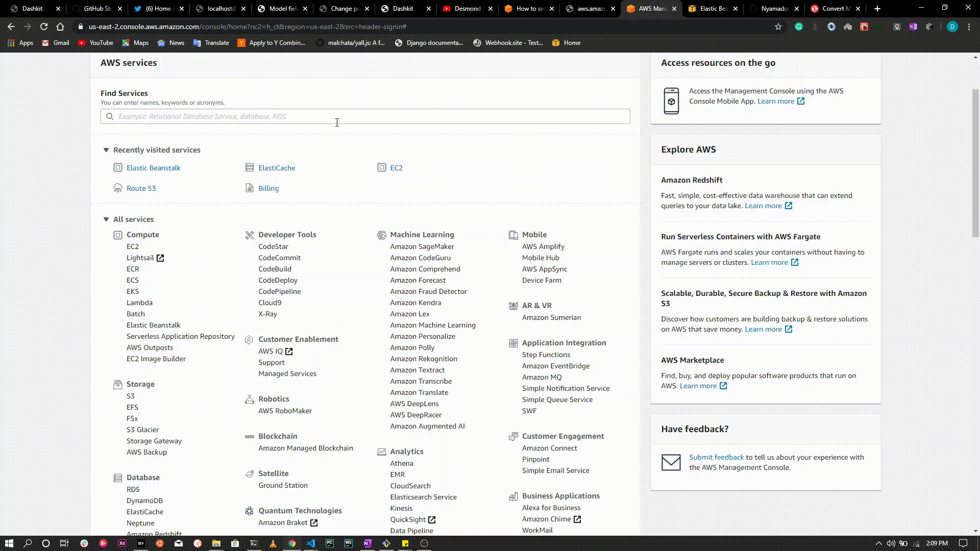Click the ElastiCache recently visited icon
This screenshot has height=551, width=980.
[x=249, y=168]
